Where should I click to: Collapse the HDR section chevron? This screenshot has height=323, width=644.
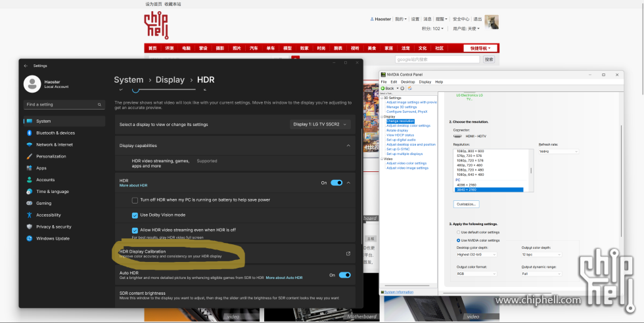tap(348, 183)
